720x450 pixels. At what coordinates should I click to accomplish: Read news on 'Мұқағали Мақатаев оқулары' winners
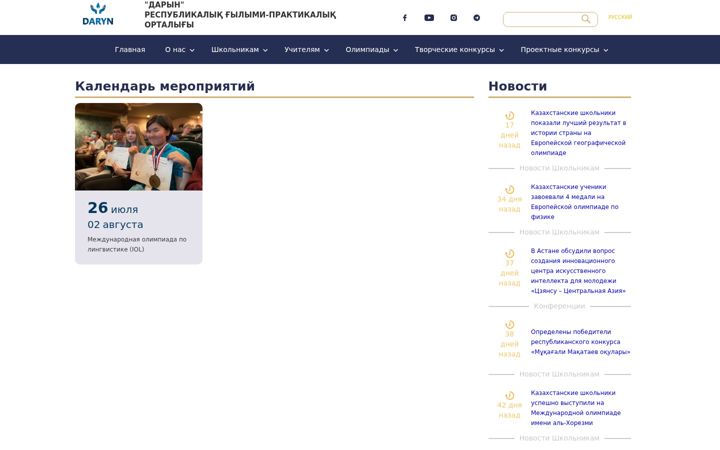(x=580, y=342)
